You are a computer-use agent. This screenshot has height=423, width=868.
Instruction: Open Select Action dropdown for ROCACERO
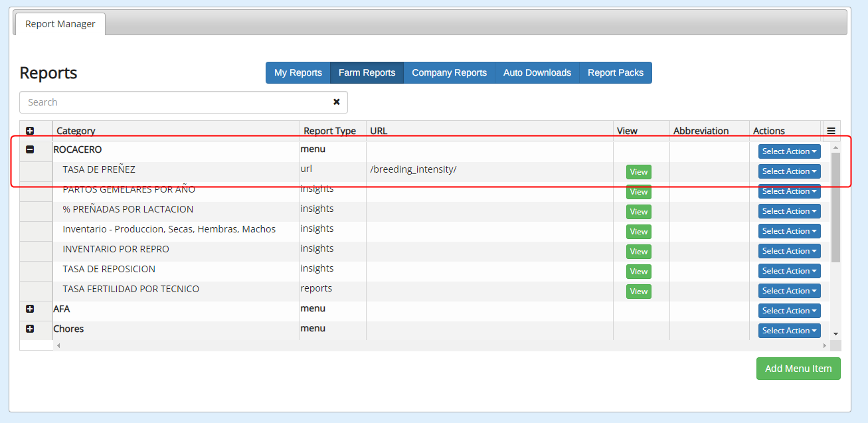tap(789, 151)
